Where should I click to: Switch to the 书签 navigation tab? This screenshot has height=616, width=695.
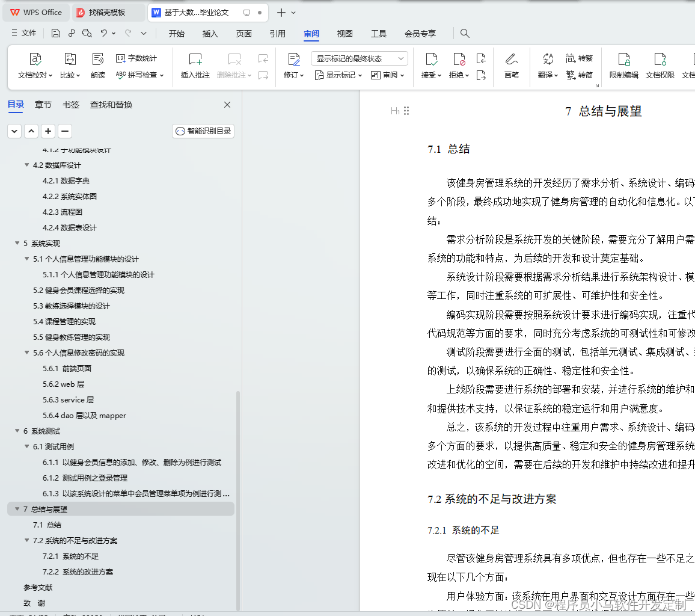[71, 105]
